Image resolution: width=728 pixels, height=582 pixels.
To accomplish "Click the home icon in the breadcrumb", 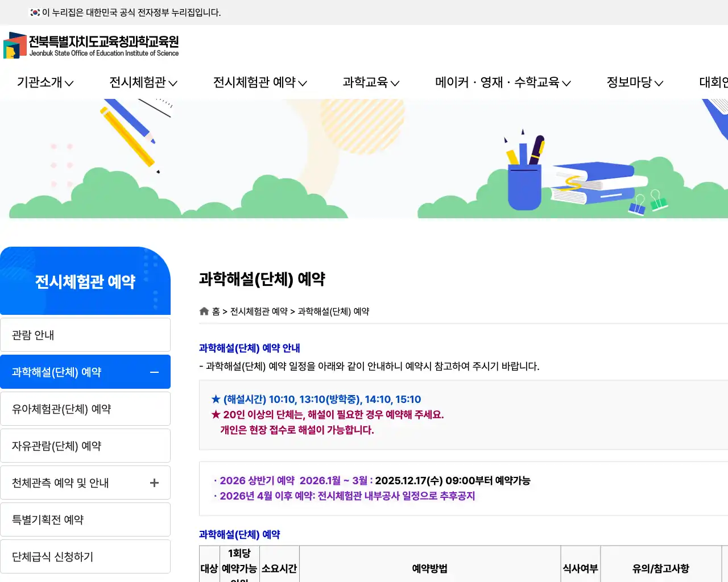I will coord(204,311).
